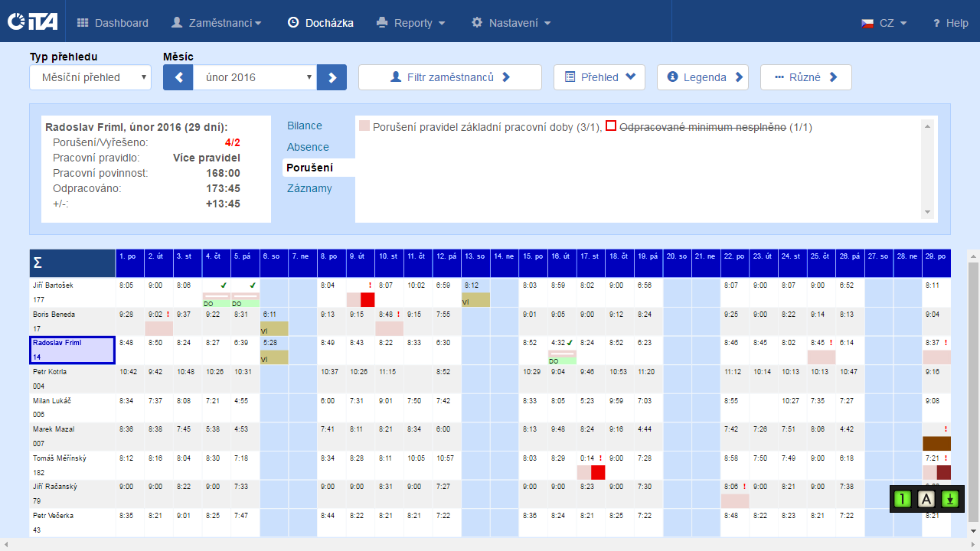Click the green '1' widget icon
Screen dimensions: 980x551
903,500
